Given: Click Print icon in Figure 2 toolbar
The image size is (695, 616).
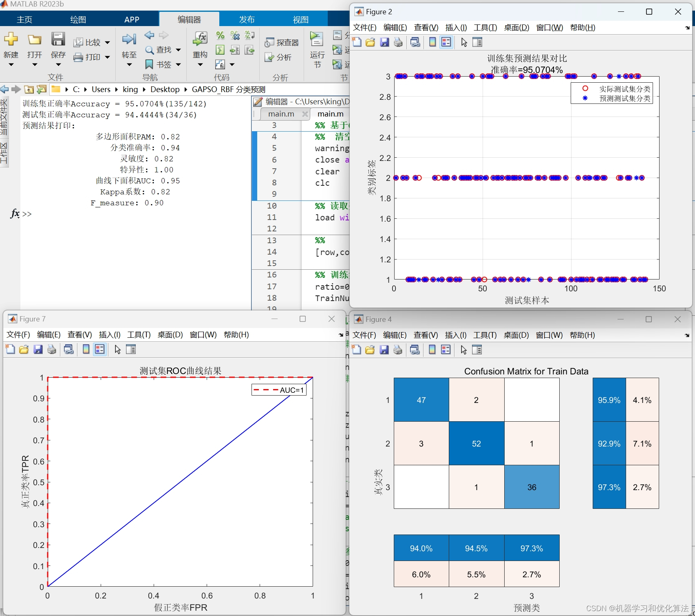Looking at the screenshot, I should (x=398, y=42).
